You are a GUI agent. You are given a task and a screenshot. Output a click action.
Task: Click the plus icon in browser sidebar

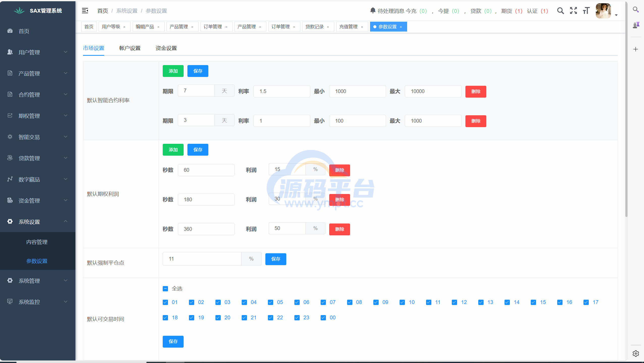tap(636, 49)
